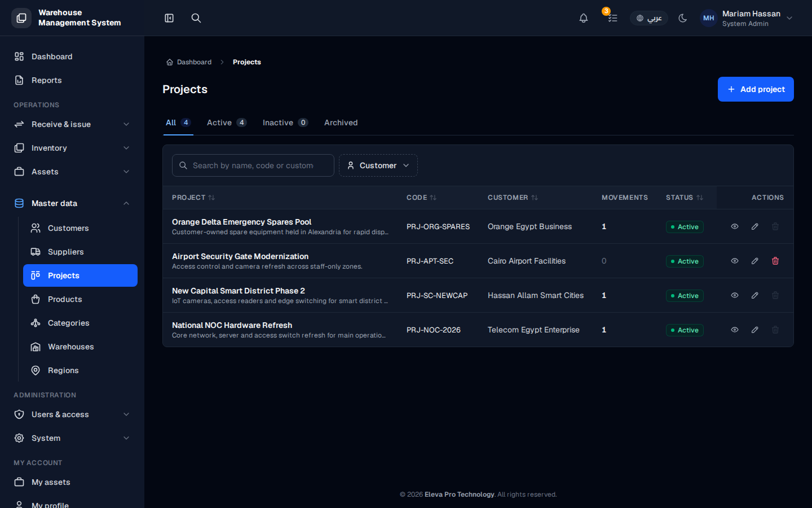Screen dimensions: 812x508
Task: Open Reports in sidebar
Action: pos(72,80)
